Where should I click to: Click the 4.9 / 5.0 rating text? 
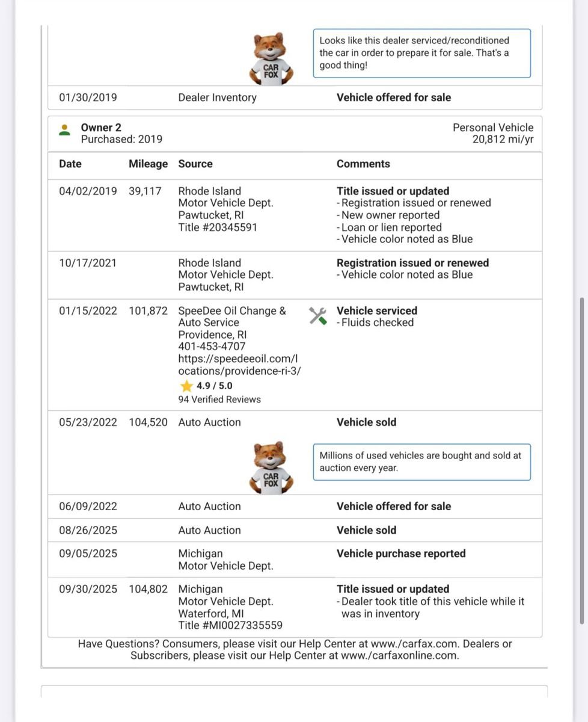[215, 386]
